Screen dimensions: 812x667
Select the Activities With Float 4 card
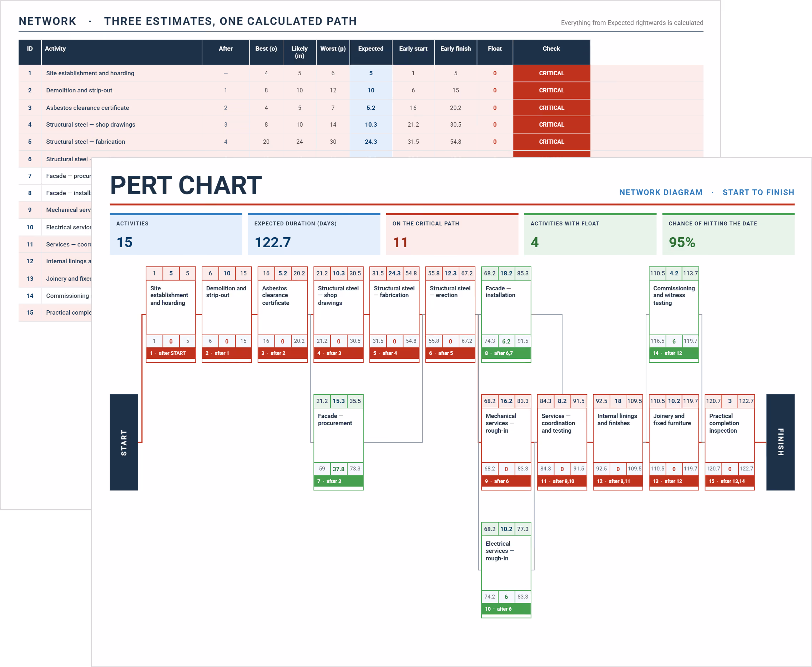pyautogui.click(x=590, y=234)
